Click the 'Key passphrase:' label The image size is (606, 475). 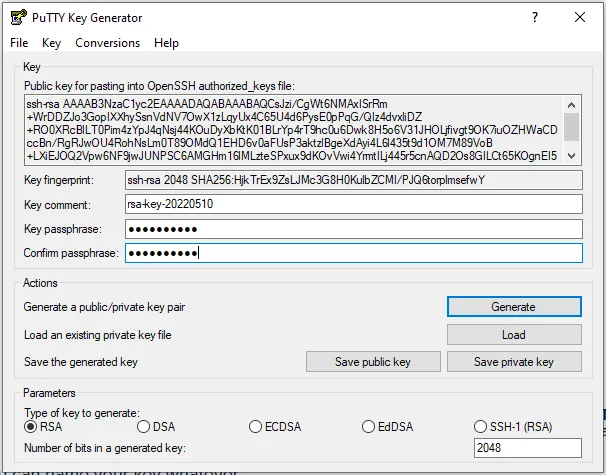[63, 229]
